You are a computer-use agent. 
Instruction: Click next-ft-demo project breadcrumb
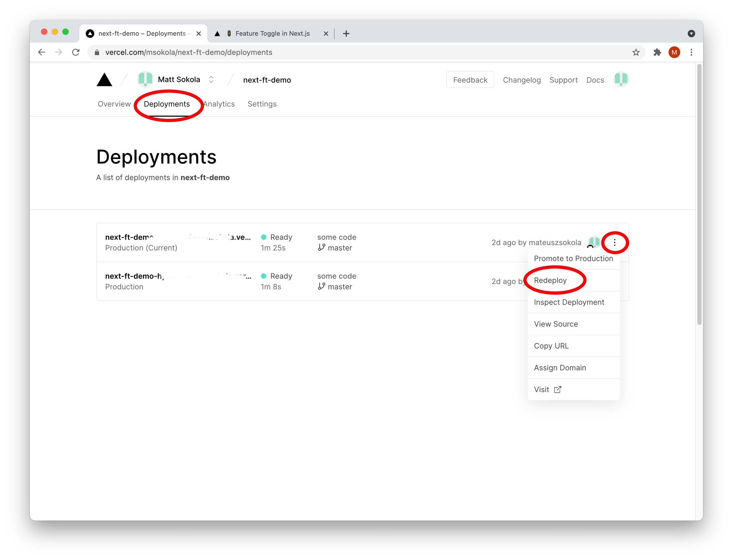[x=267, y=80]
